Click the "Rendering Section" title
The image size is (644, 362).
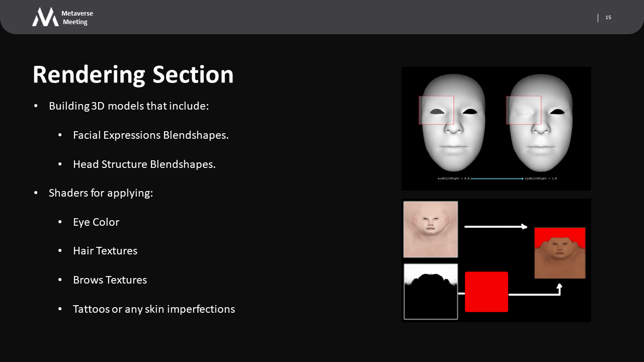tap(133, 74)
